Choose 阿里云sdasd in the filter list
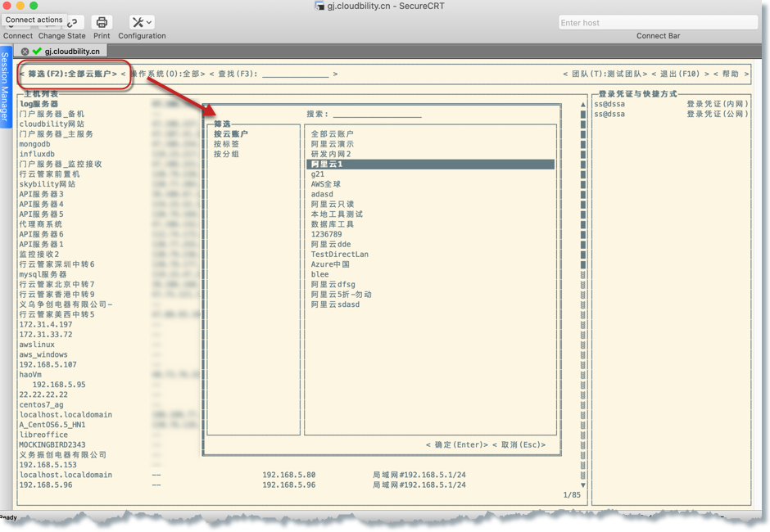The height and width of the screenshot is (532, 770). pyautogui.click(x=335, y=304)
